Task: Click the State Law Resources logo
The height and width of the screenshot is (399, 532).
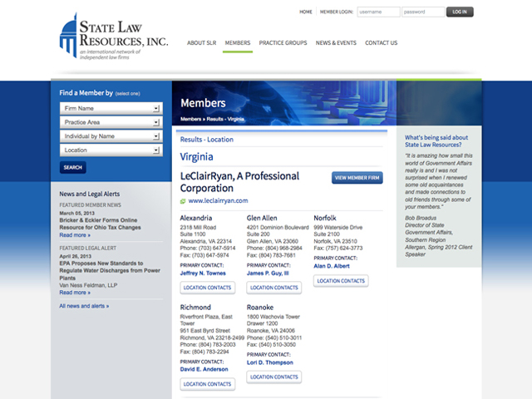Action: pos(114,37)
